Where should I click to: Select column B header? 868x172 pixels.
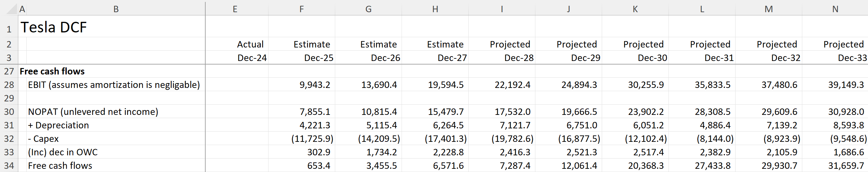click(115, 9)
